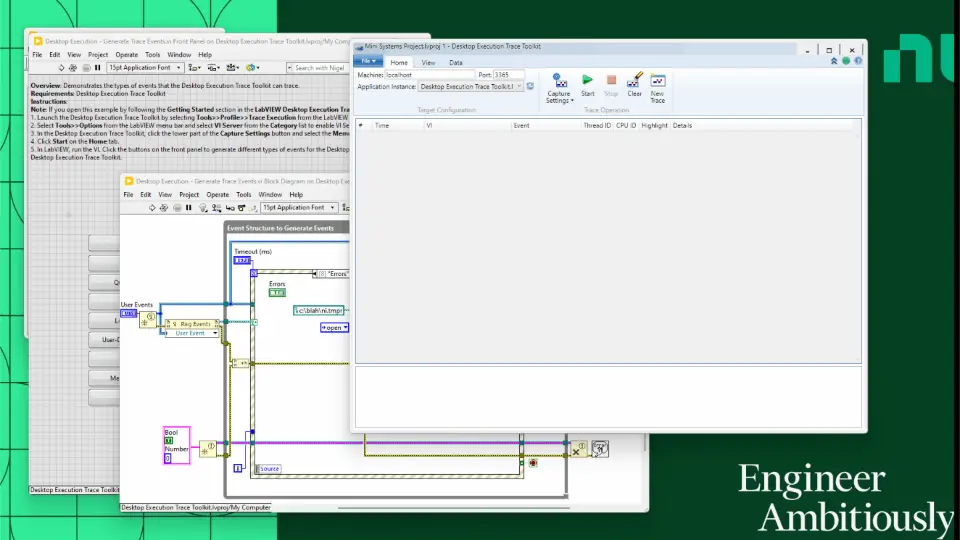Click the Machine input field
Viewport: 960px width, 540px height.
point(429,75)
